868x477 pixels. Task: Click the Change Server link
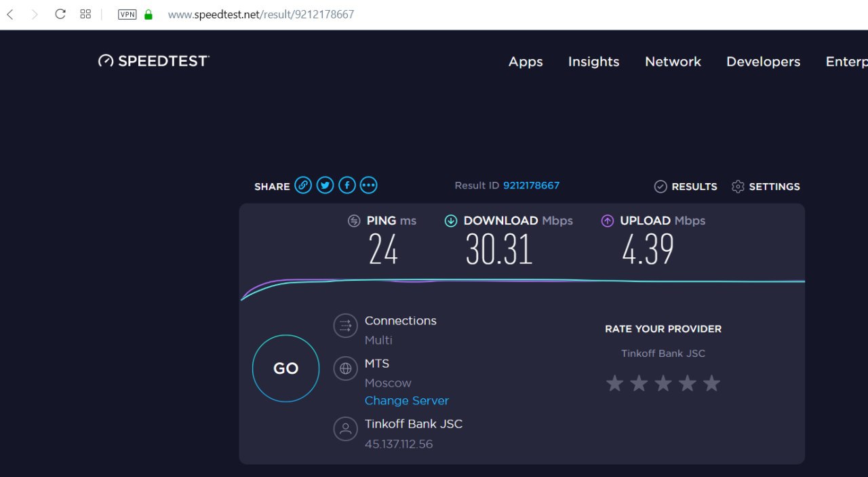tap(407, 401)
